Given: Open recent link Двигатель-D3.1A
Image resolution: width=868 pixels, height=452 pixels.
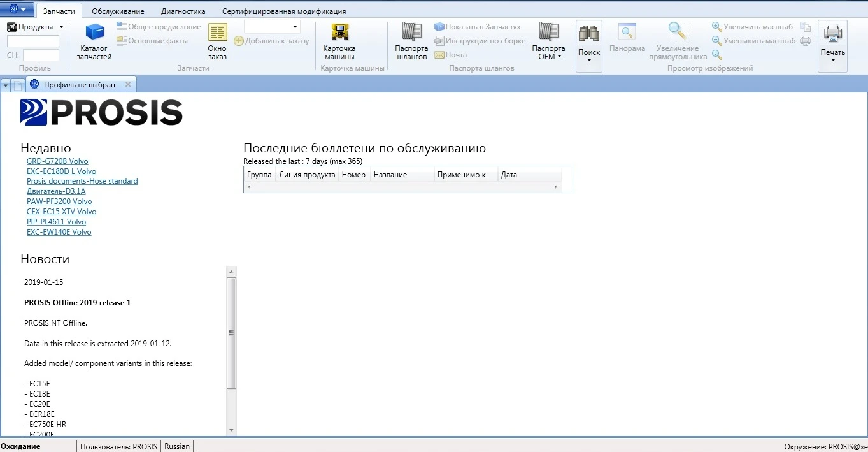Looking at the screenshot, I should point(56,191).
